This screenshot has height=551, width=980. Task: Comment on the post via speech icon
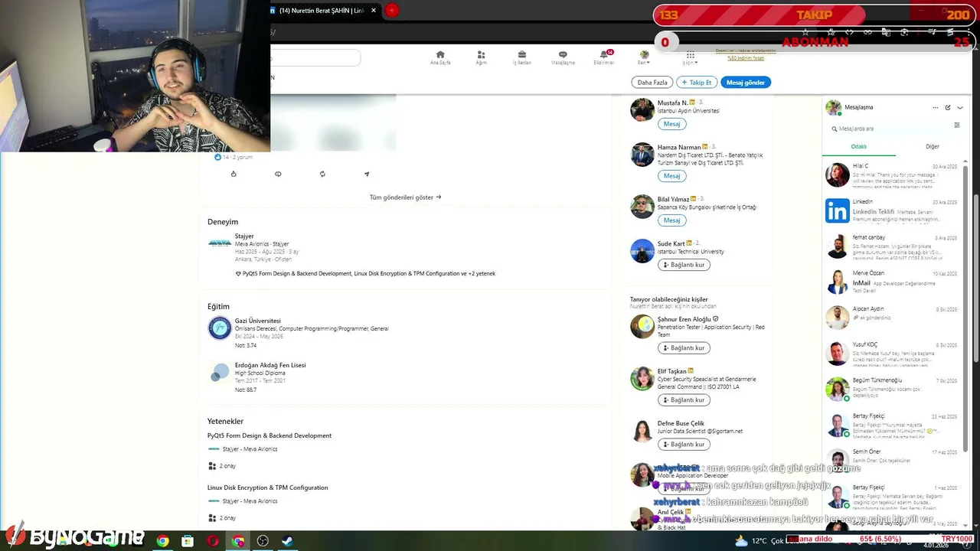(x=278, y=174)
